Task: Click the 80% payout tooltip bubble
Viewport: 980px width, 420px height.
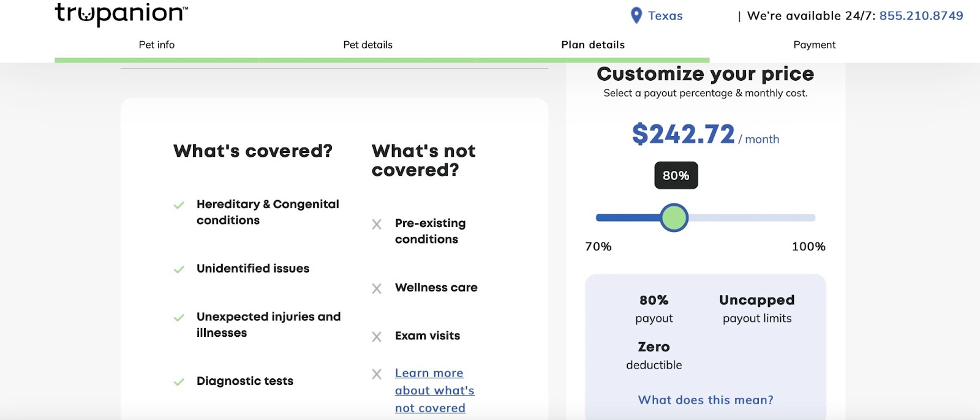Action: coord(676,176)
